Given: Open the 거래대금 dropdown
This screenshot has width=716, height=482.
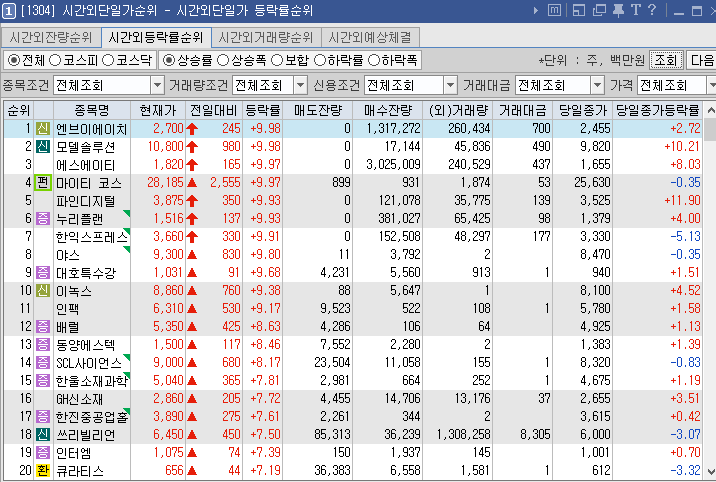Looking at the screenshot, I should (597, 85).
